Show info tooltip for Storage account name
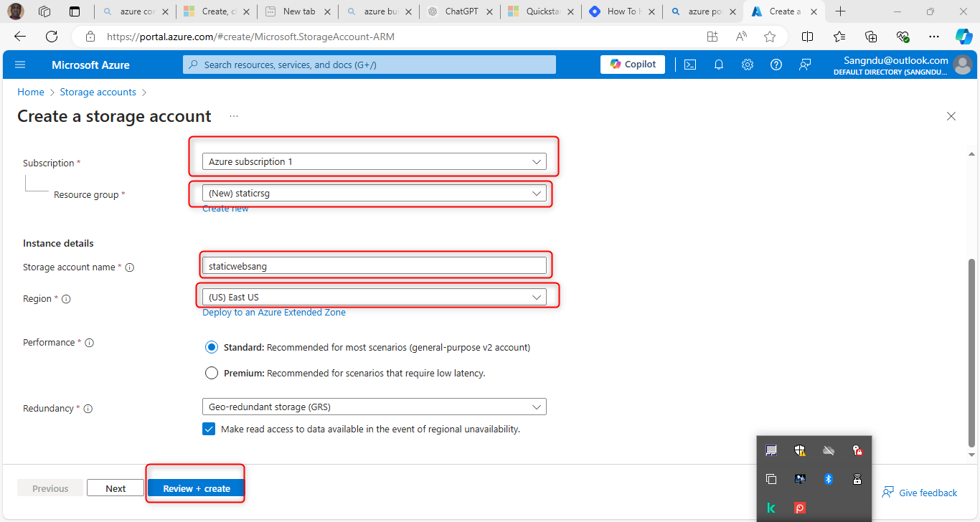 point(130,267)
